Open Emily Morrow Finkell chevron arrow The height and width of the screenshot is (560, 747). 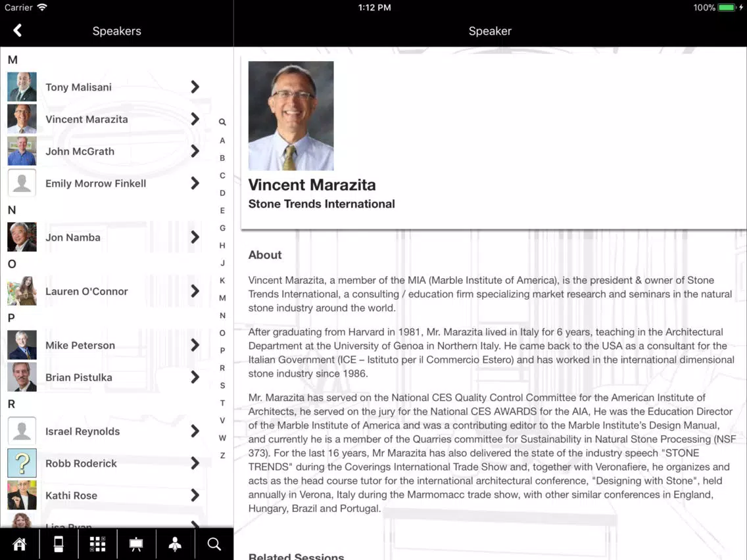pyautogui.click(x=195, y=183)
